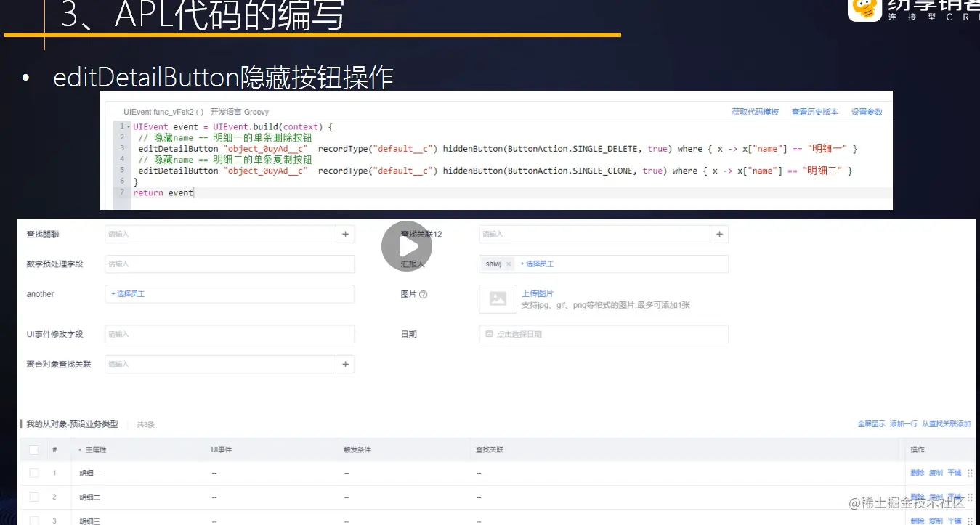Click the 共3条 record count text

[x=146, y=424]
